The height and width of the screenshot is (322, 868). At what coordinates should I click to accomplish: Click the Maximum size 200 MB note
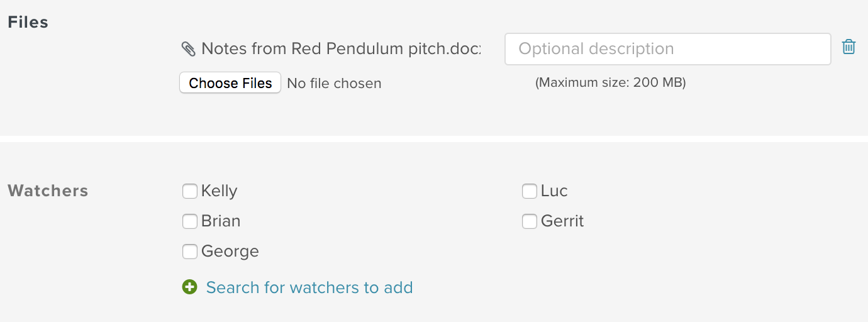coord(610,82)
